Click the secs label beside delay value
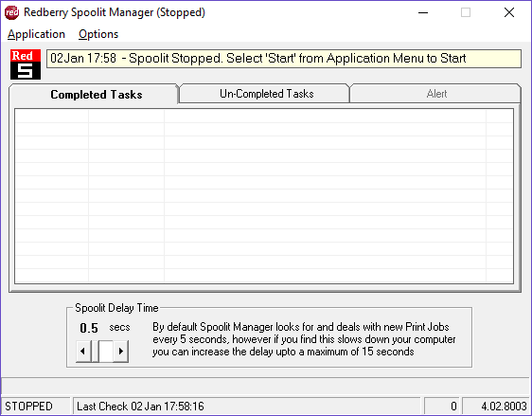 point(119,327)
